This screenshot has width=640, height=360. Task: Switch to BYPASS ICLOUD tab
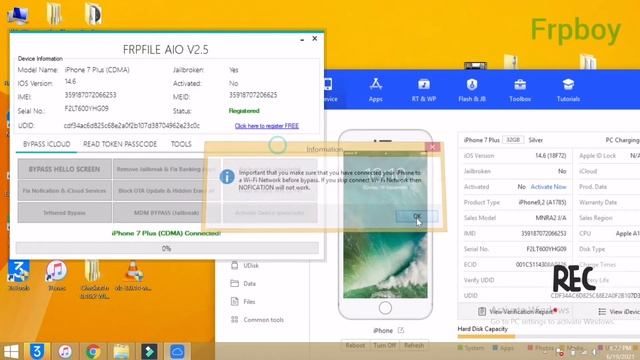47,144
